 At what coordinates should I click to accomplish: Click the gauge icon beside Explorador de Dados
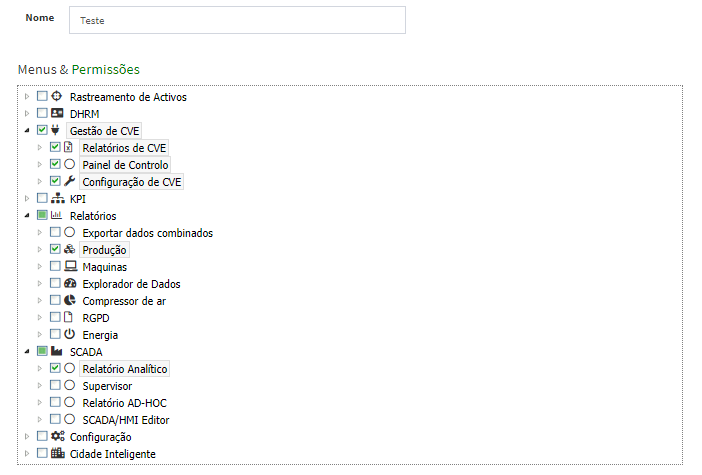[69, 284]
